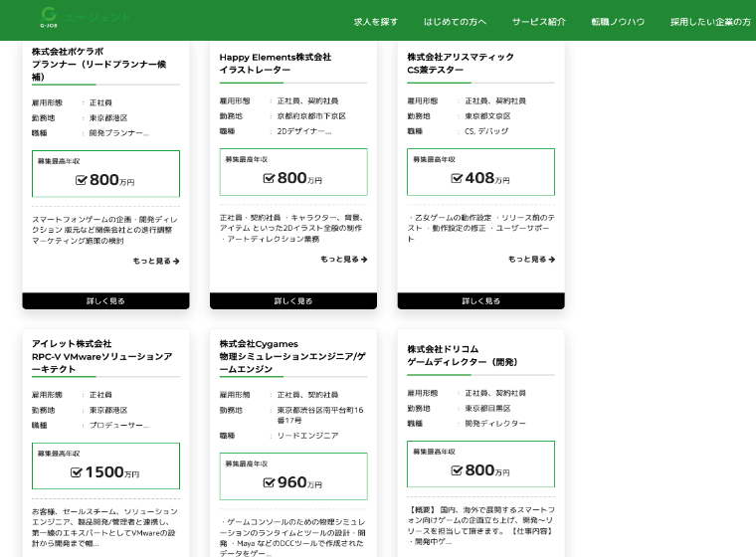
Task: Click the 開発プランナー job type text
Action: 119,133
